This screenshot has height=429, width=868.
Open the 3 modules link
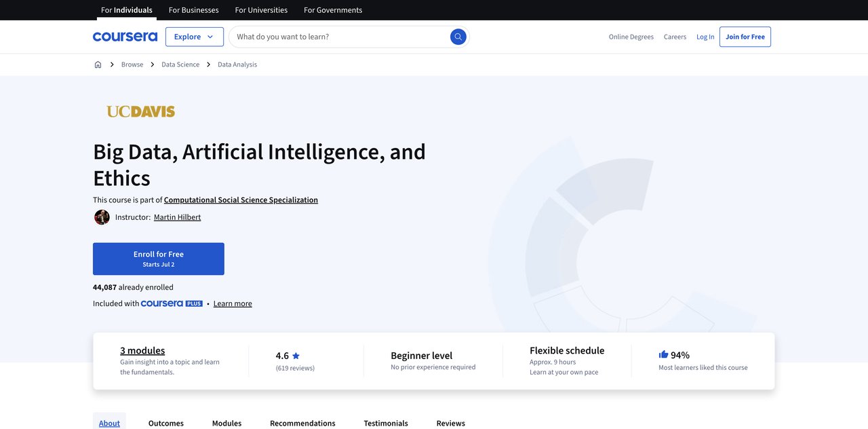click(142, 350)
